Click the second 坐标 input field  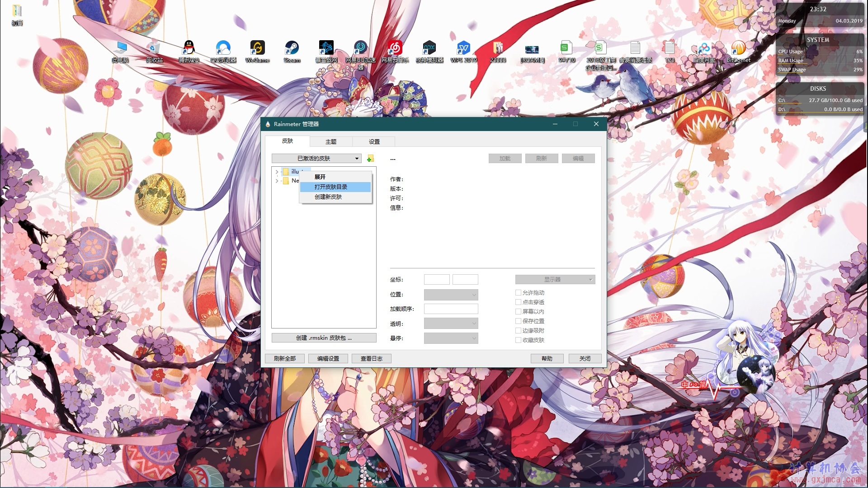click(465, 280)
